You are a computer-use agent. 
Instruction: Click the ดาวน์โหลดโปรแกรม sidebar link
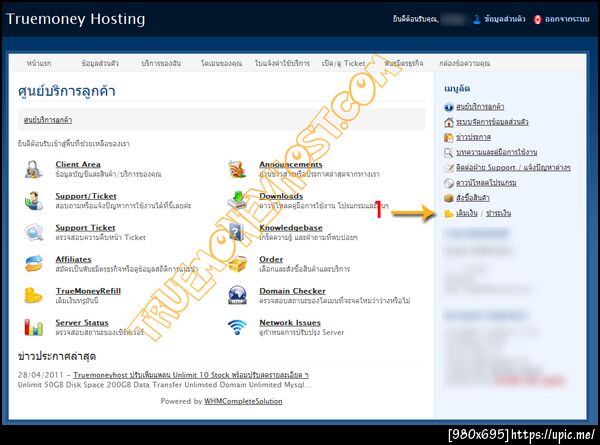(486, 183)
